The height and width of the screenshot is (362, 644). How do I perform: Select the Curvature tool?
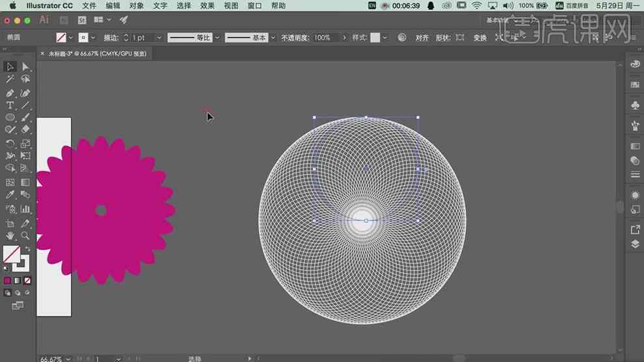click(x=25, y=94)
